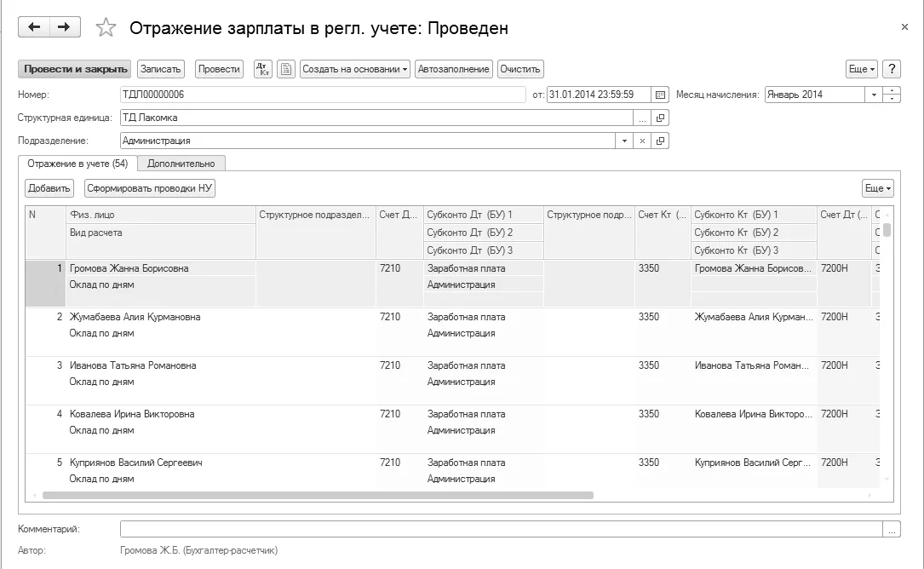The width and height of the screenshot is (924, 569).
Task: Focus the Номер field ТДЛ00000006
Action: pyautogui.click(x=323, y=95)
